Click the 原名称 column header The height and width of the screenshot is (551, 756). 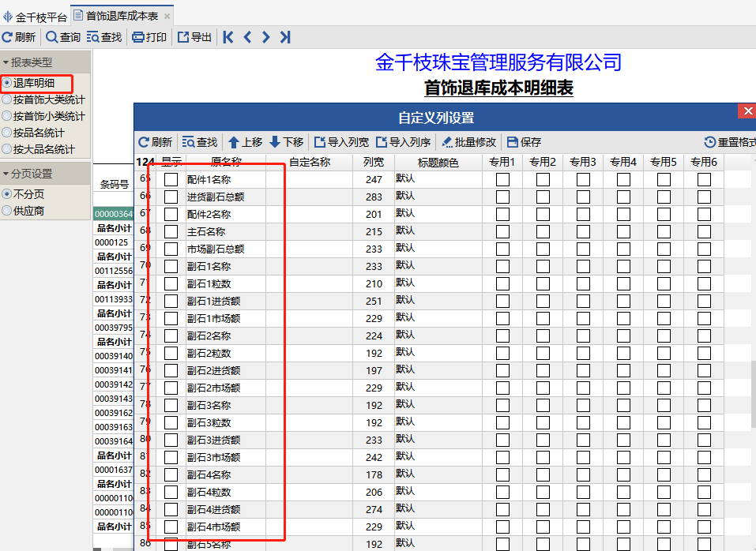coord(226,163)
